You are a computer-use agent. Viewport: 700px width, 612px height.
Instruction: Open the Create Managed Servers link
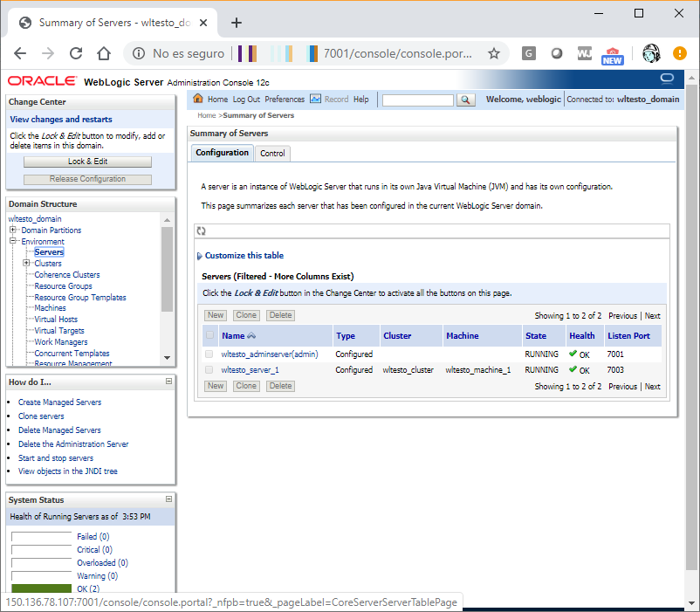tap(59, 402)
